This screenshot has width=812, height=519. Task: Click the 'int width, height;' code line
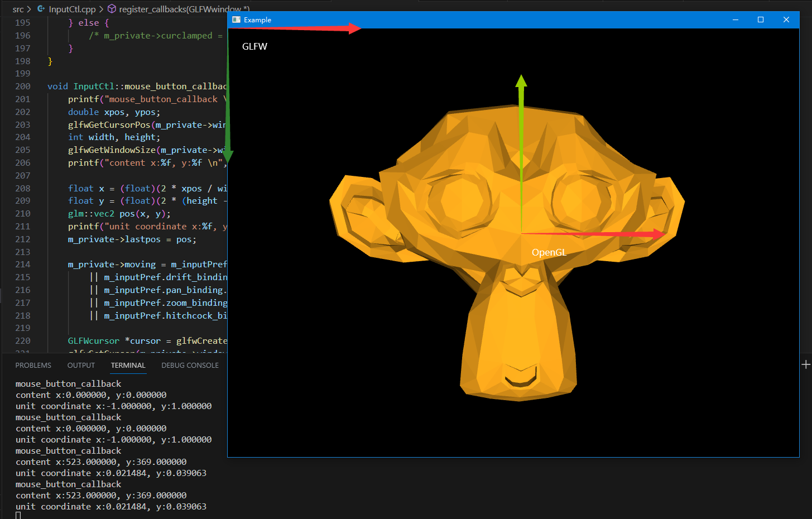(114, 137)
